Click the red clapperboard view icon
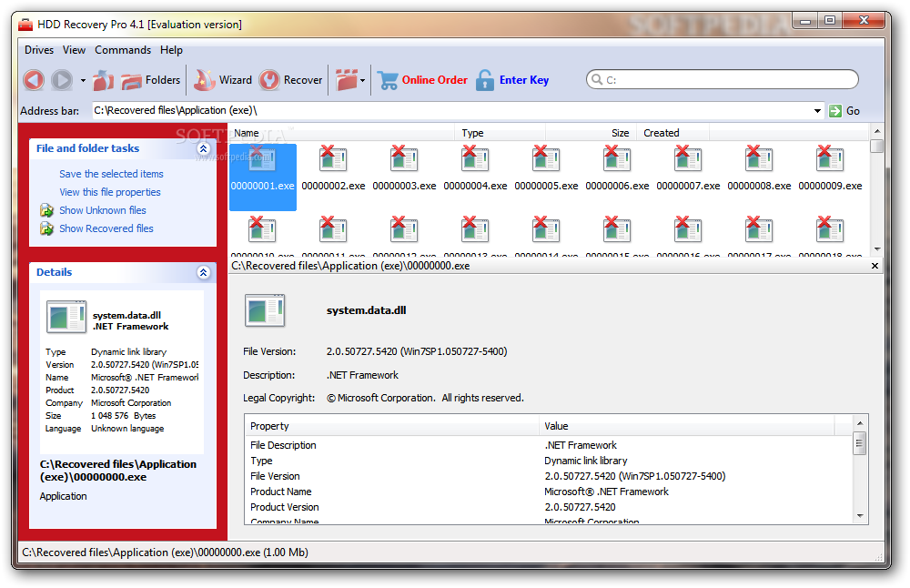The image size is (910, 588). (x=347, y=80)
